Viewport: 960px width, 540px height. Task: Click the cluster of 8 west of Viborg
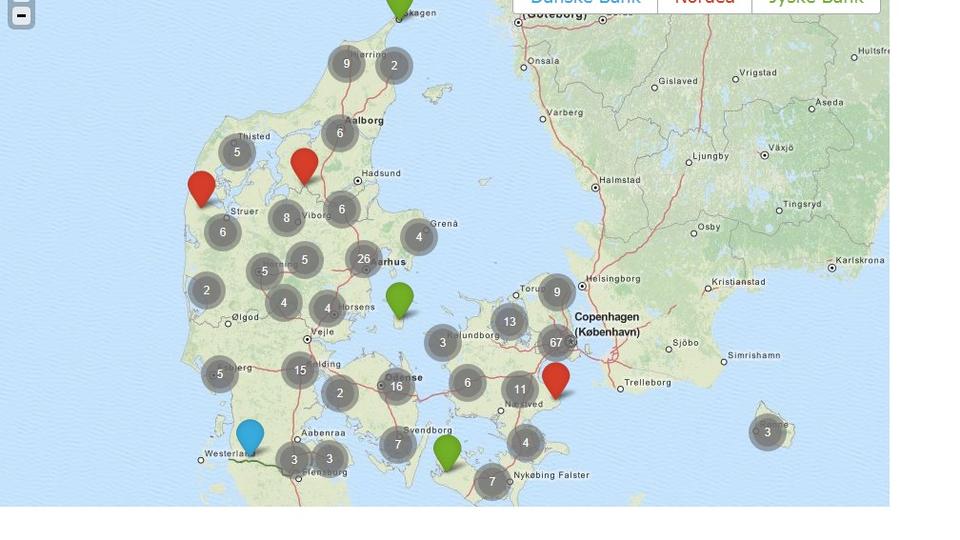(x=287, y=218)
